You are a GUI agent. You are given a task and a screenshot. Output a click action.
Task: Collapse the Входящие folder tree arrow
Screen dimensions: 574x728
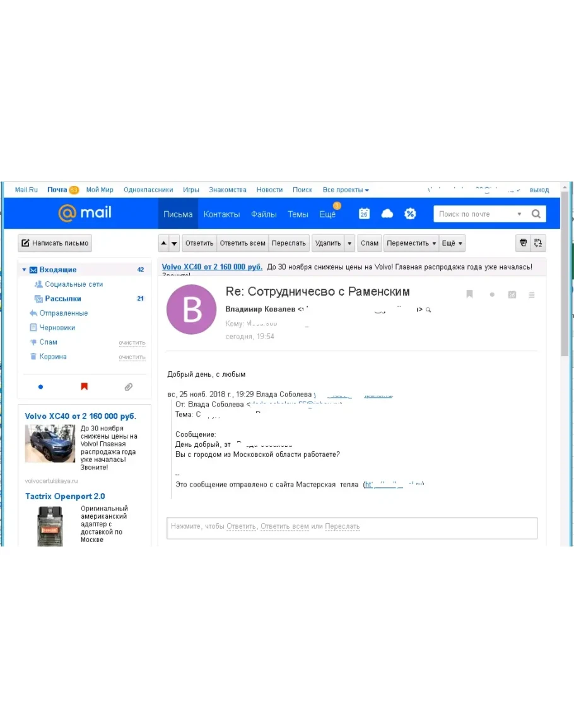25,270
